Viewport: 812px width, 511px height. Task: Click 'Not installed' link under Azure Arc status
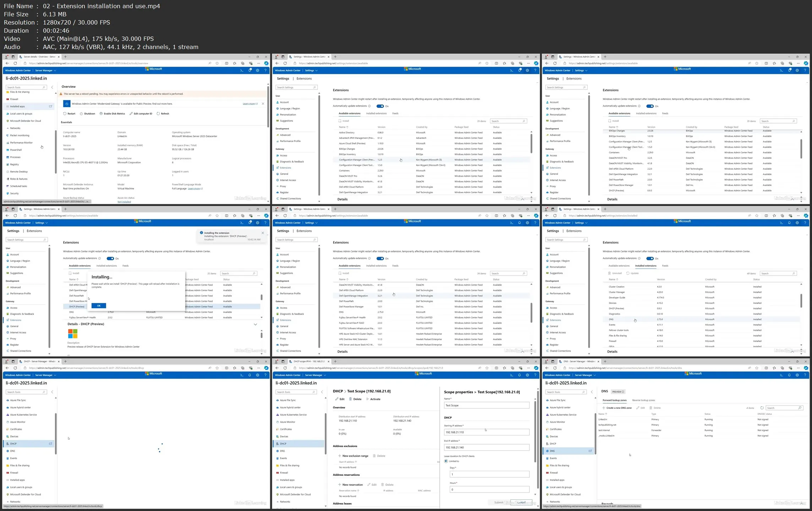coord(124,202)
